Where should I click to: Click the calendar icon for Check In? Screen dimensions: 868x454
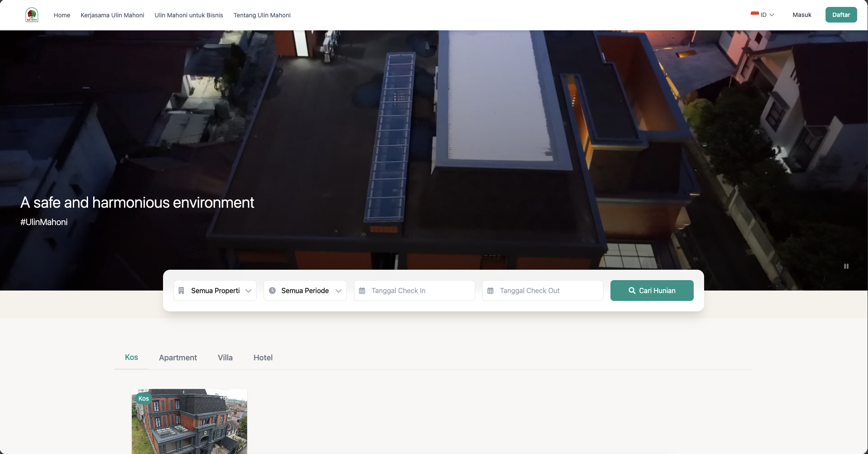click(x=362, y=291)
